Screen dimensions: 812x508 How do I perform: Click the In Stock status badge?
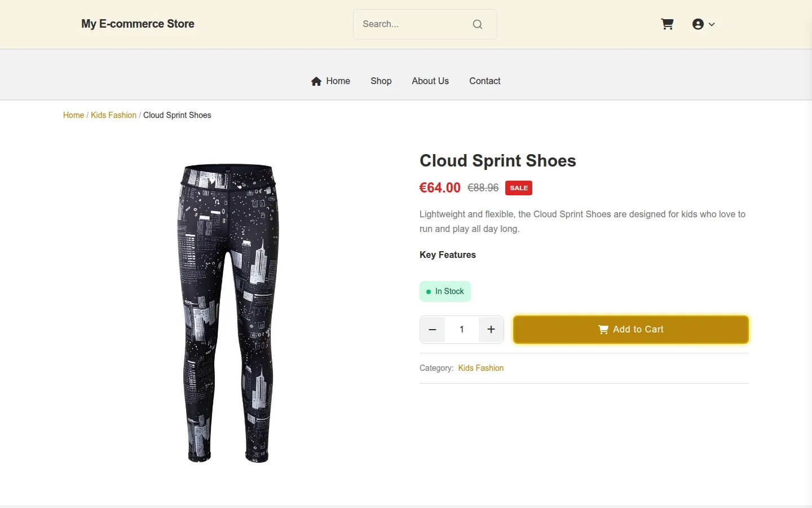pos(445,292)
